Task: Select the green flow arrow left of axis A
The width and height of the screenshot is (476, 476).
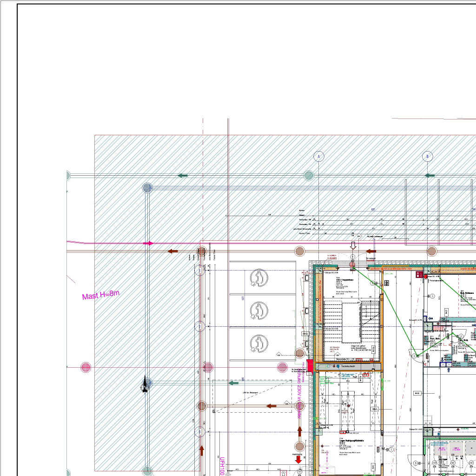Action: coord(182,175)
